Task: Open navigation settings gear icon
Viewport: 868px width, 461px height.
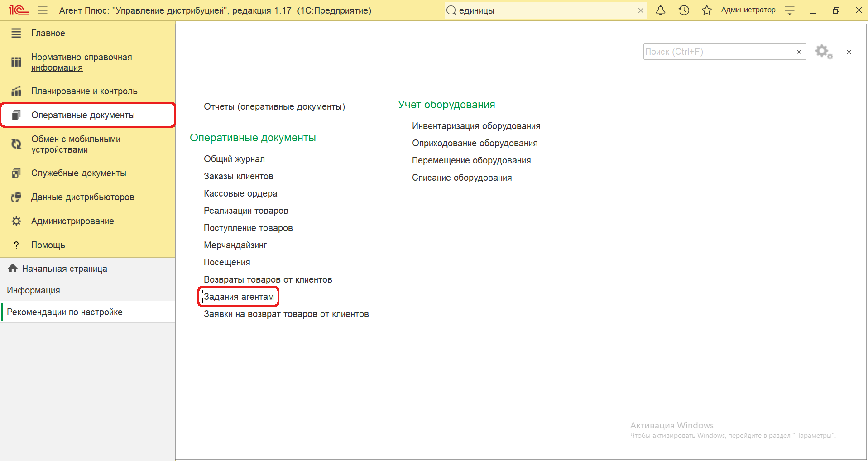Action: coord(824,52)
